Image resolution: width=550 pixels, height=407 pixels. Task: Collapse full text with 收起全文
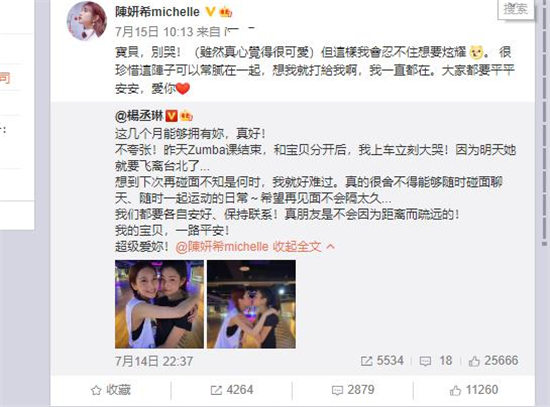click(297, 247)
